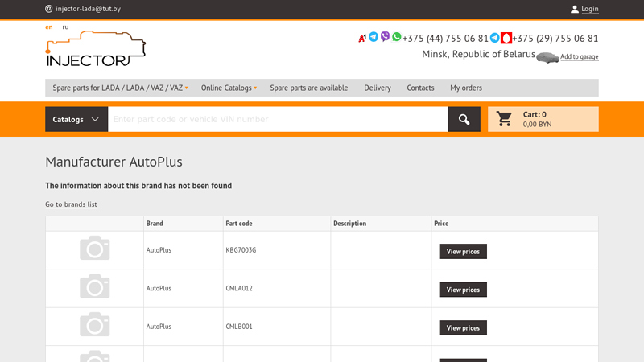This screenshot has width=644, height=362.
Task: Open the Contacts page
Action: (420, 88)
